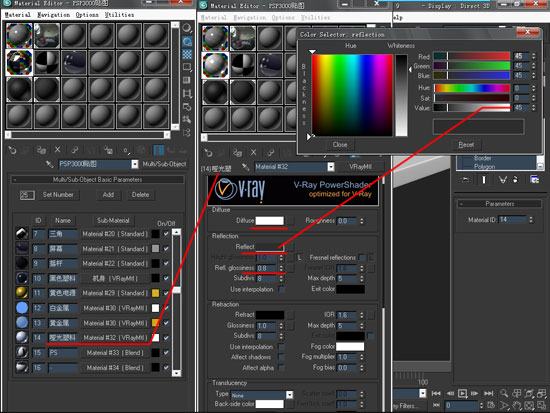
Task: Toggle Show End Result in the left editor toolbar
Action: (159, 151)
